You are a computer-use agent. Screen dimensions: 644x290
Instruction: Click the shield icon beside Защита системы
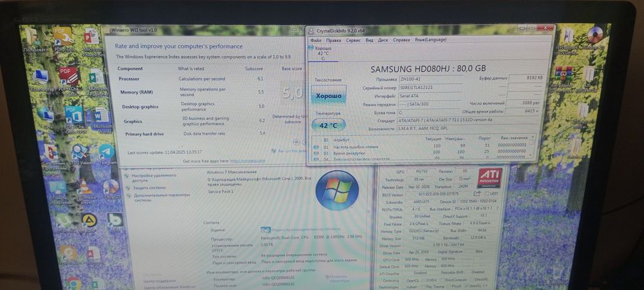click(x=127, y=188)
